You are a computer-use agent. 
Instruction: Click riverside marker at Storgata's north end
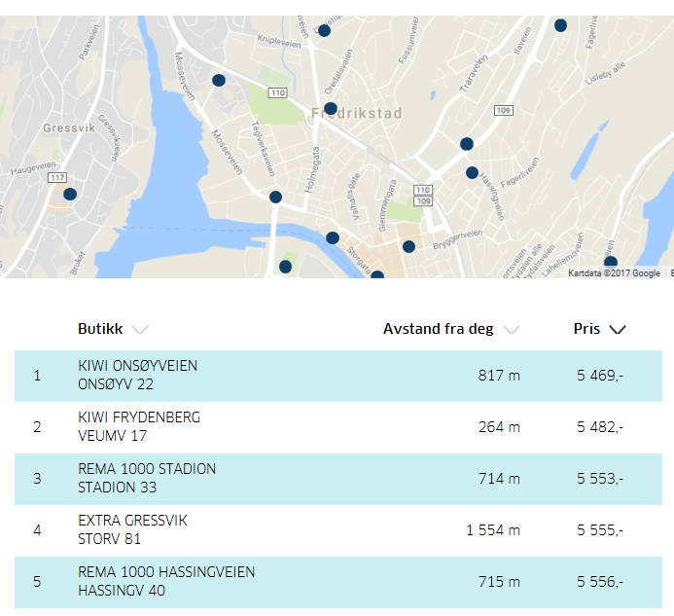333,237
